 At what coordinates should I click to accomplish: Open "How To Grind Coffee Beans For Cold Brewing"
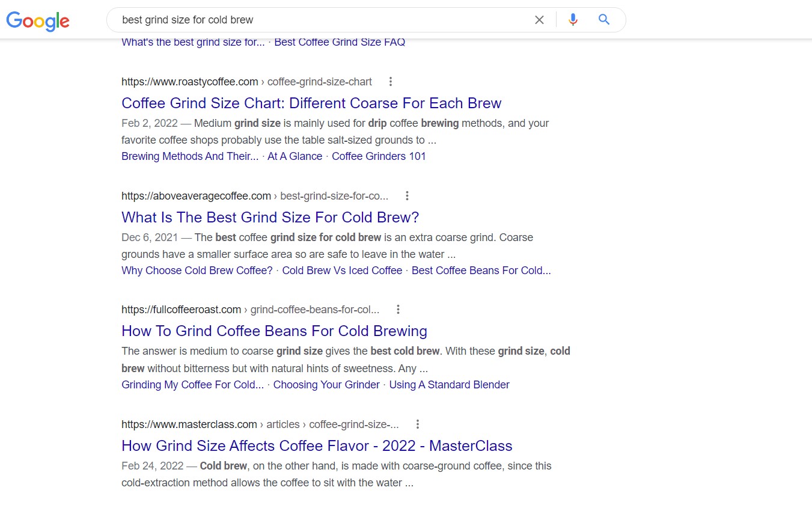pyautogui.click(x=274, y=331)
